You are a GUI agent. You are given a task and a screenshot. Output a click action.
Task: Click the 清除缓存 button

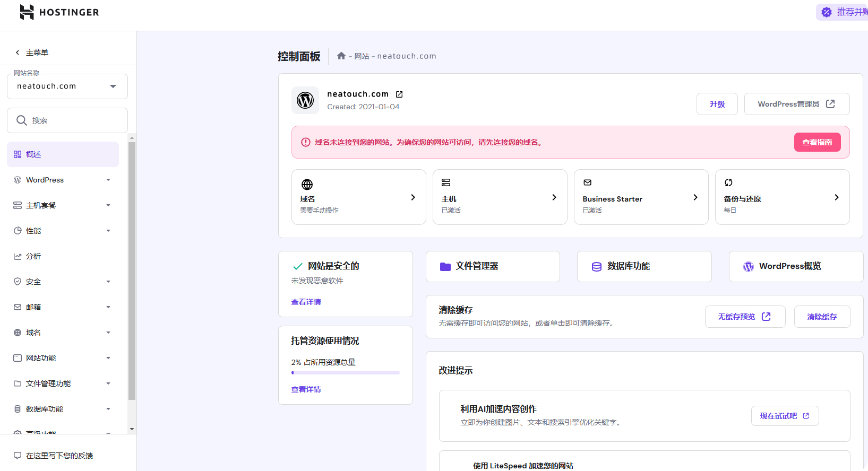click(822, 317)
